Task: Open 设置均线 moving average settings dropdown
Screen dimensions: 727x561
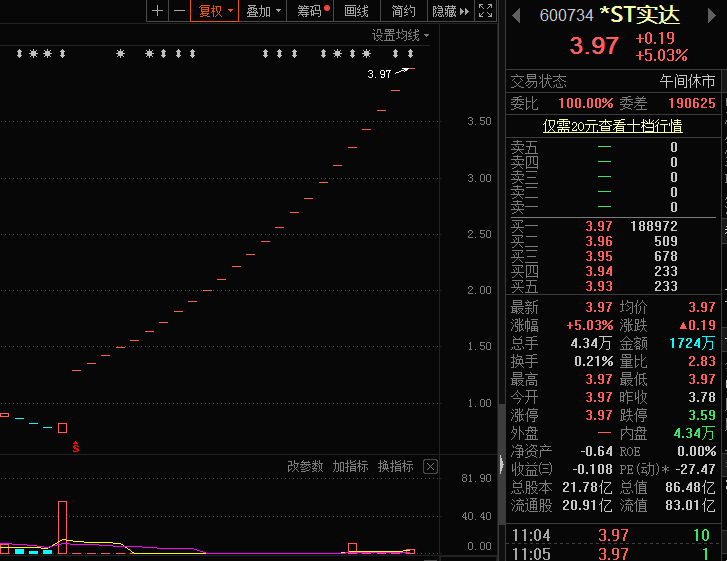Action: (x=400, y=35)
